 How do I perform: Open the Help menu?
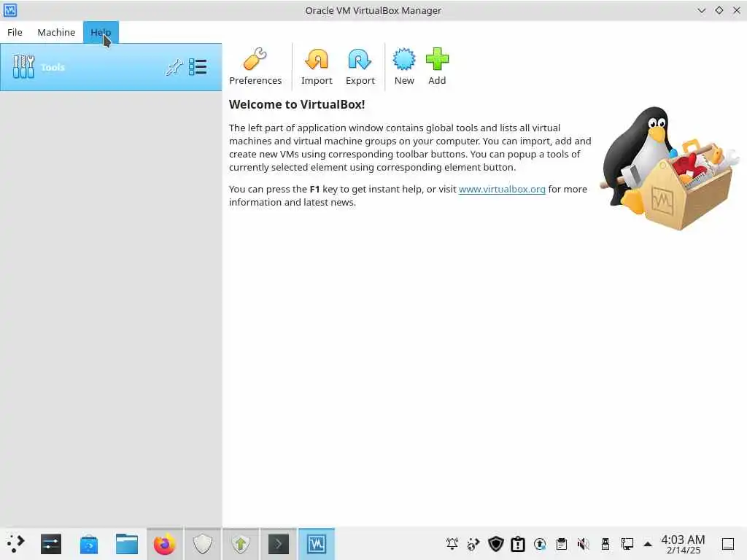101,32
